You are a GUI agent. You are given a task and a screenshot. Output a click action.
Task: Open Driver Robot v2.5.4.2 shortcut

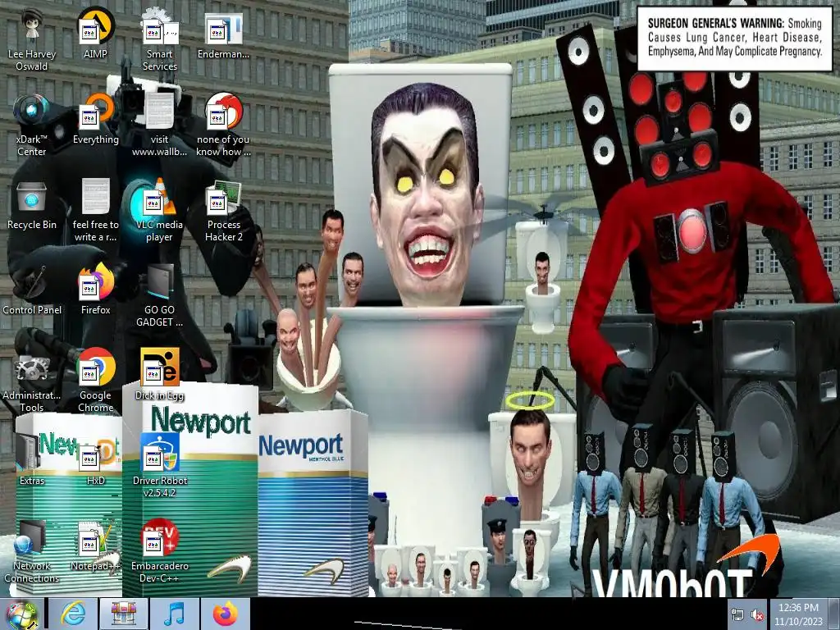pyautogui.click(x=160, y=466)
